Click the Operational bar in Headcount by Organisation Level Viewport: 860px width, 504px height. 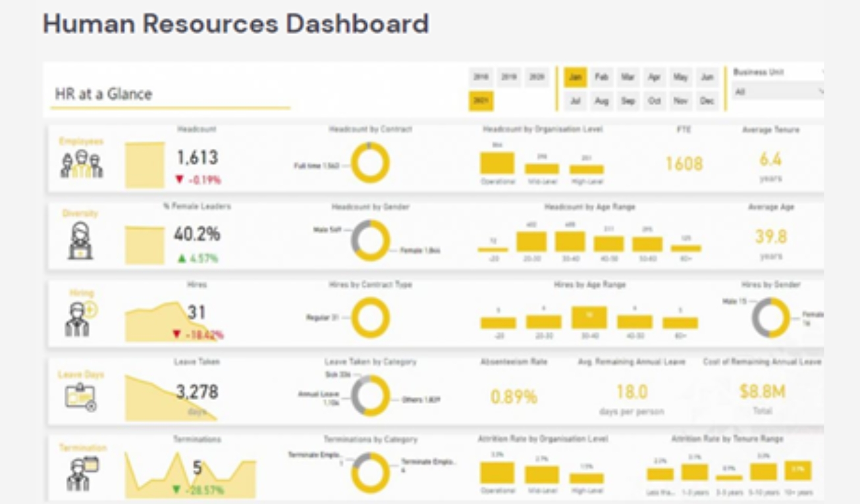pos(497,163)
